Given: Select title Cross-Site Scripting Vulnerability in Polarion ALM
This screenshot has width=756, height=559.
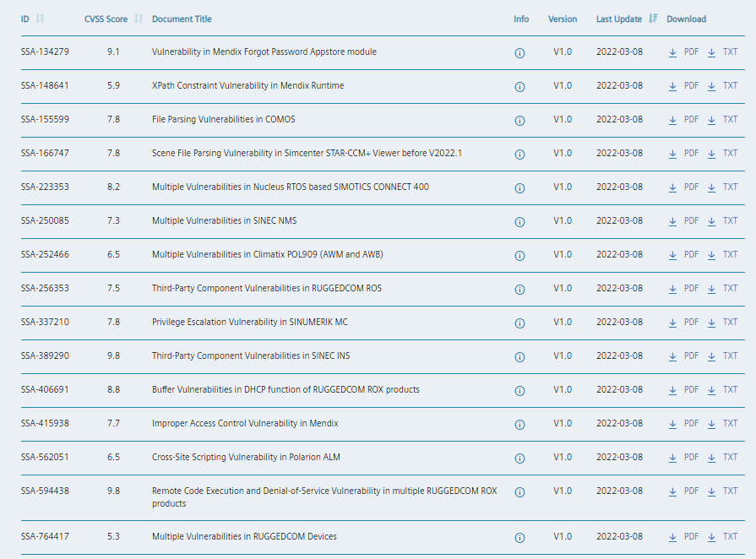Looking at the screenshot, I should click(246, 457).
